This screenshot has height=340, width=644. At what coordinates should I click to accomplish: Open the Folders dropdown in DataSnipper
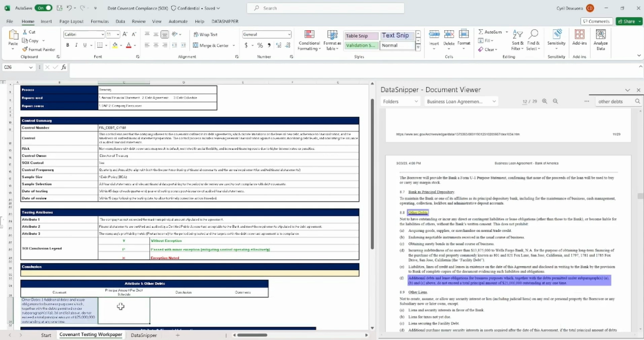[400, 101]
